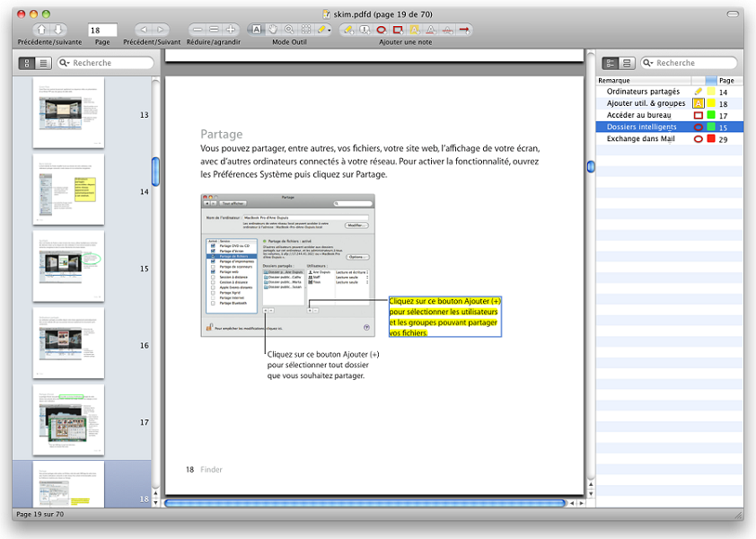756x539 pixels.
Task: Select the 'Exchange dans Mail' note
Action: (x=640, y=139)
